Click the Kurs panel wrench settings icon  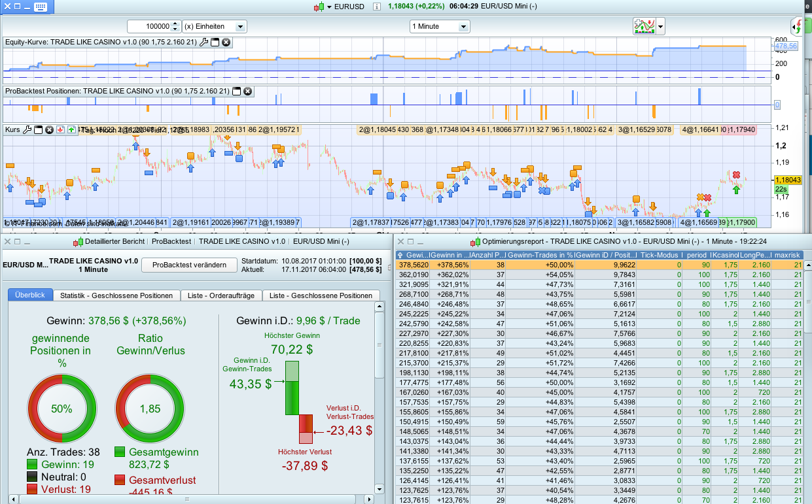pos(27,130)
